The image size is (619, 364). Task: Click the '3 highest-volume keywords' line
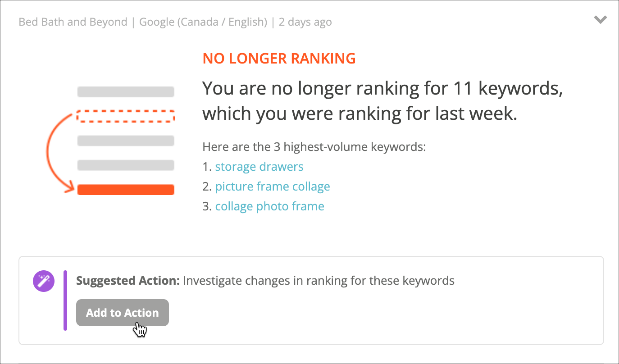coord(314,147)
